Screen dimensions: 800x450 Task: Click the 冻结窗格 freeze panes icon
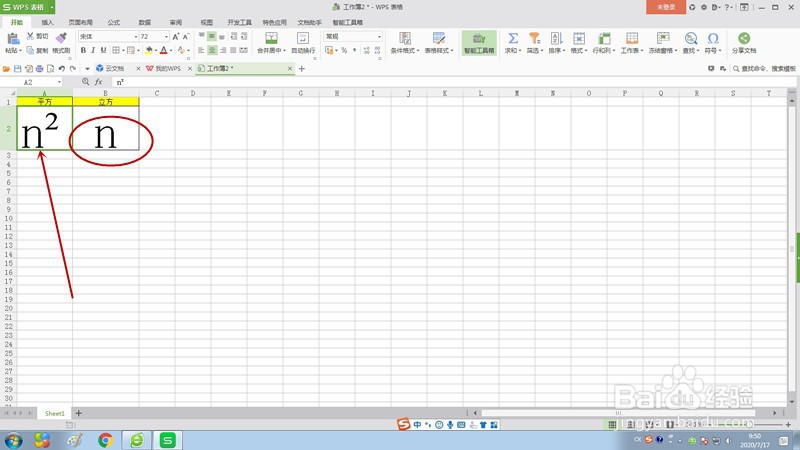point(663,39)
